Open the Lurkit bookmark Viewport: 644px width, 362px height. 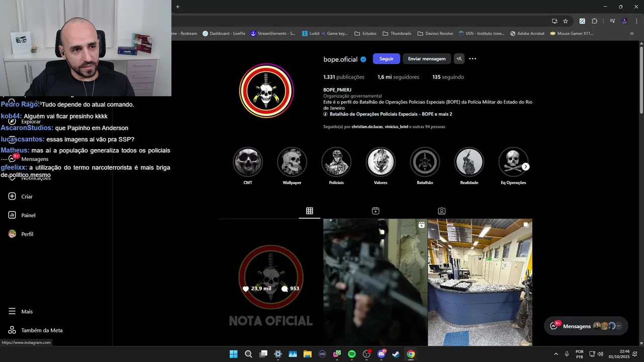point(311,34)
